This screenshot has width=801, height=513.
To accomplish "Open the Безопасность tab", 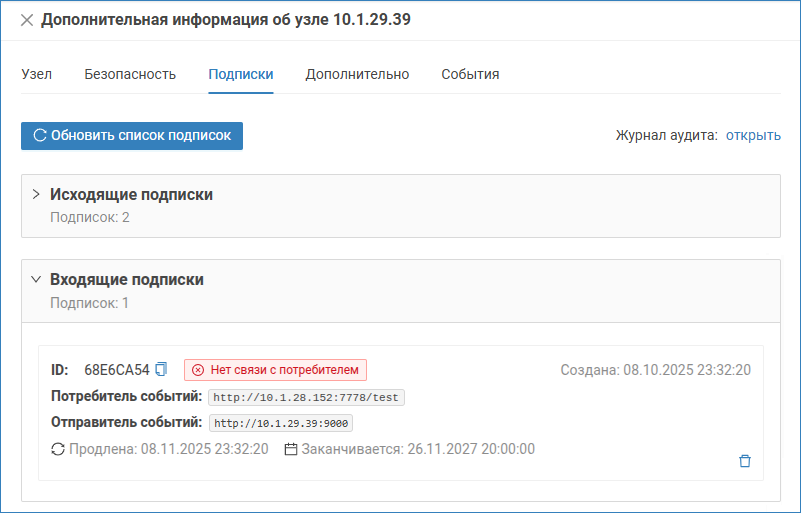I will pyautogui.click(x=130, y=74).
